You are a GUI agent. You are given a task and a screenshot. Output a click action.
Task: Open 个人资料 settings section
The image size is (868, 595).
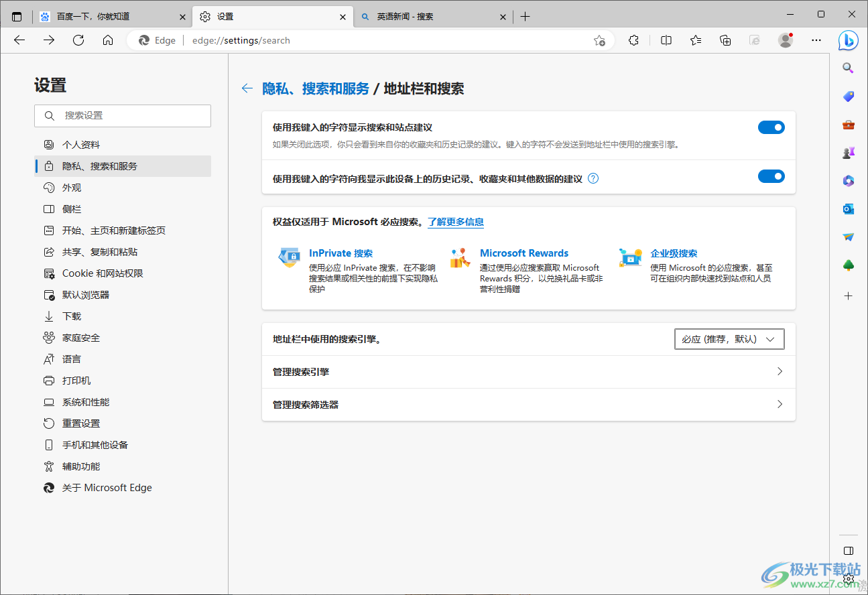pyautogui.click(x=123, y=145)
